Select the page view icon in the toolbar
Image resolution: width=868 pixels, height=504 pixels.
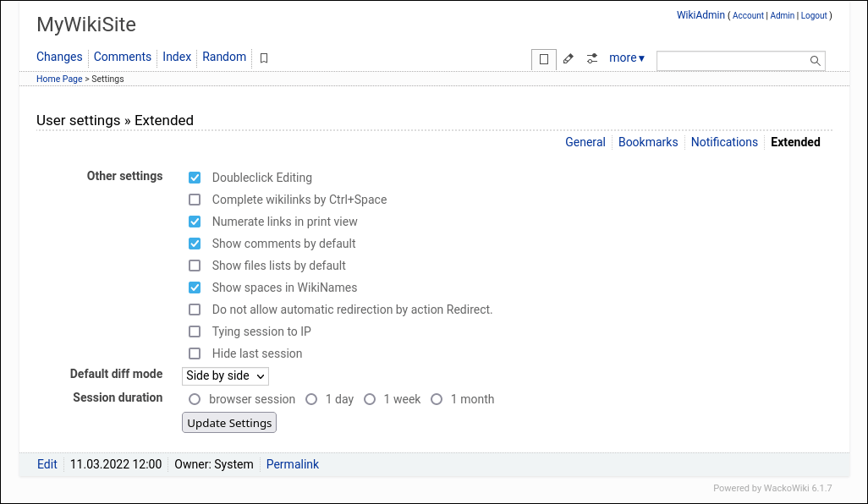pyautogui.click(x=543, y=59)
